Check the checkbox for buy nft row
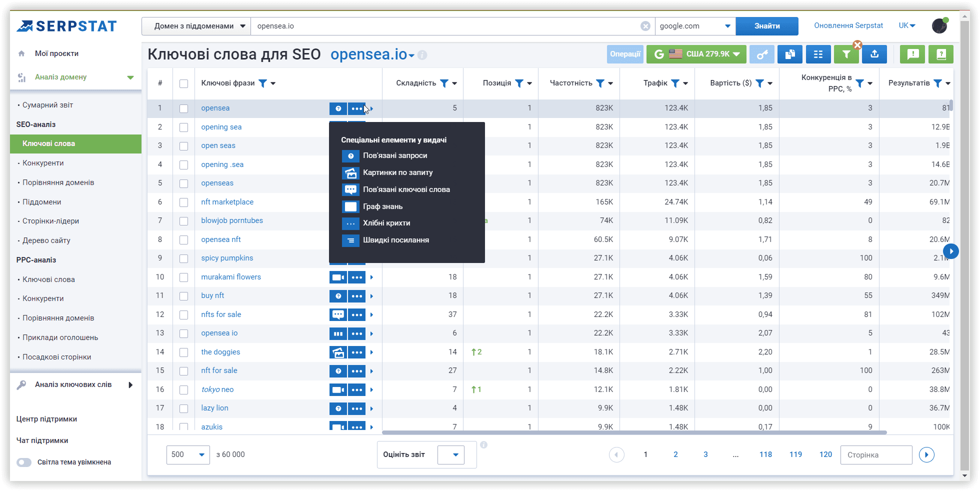Viewport: 980px width, 491px height. [x=184, y=296]
